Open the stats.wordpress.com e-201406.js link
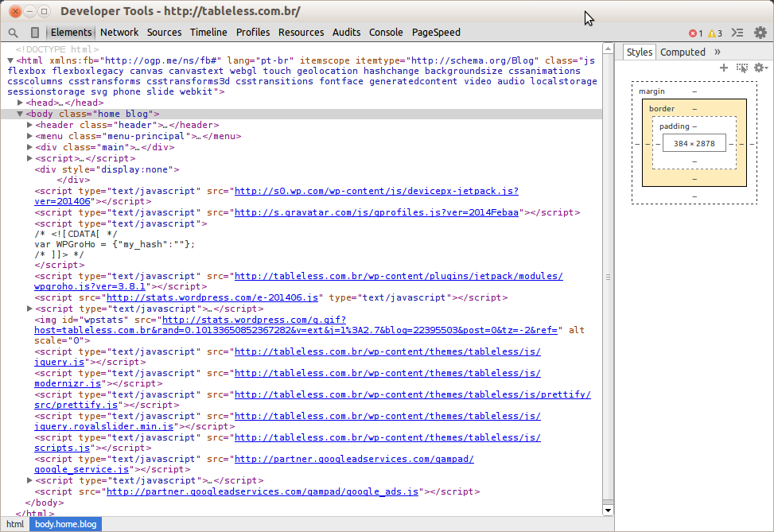This screenshot has width=774, height=532. pos(212,297)
